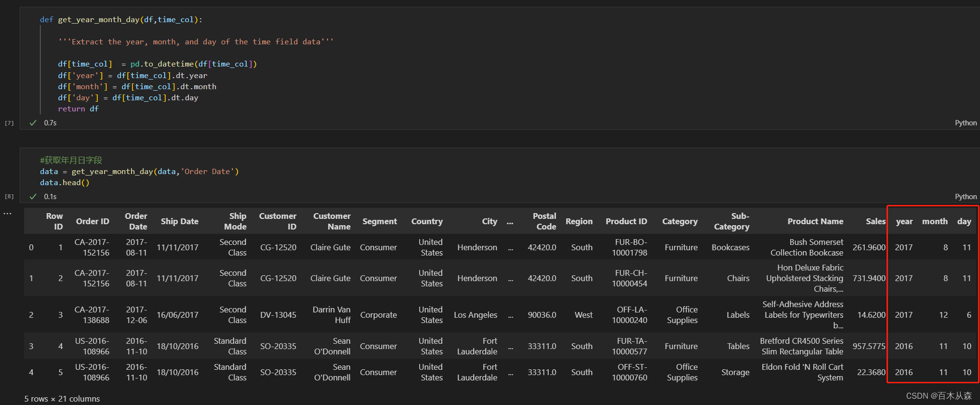Click the df['year'] assignment line
980x405 pixels.
click(132, 76)
